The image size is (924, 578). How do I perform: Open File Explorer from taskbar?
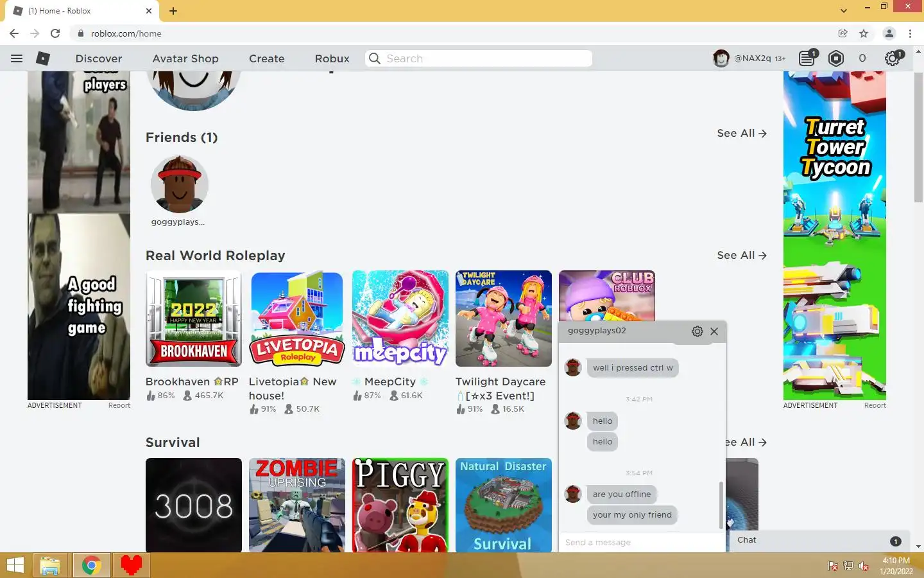click(x=49, y=566)
